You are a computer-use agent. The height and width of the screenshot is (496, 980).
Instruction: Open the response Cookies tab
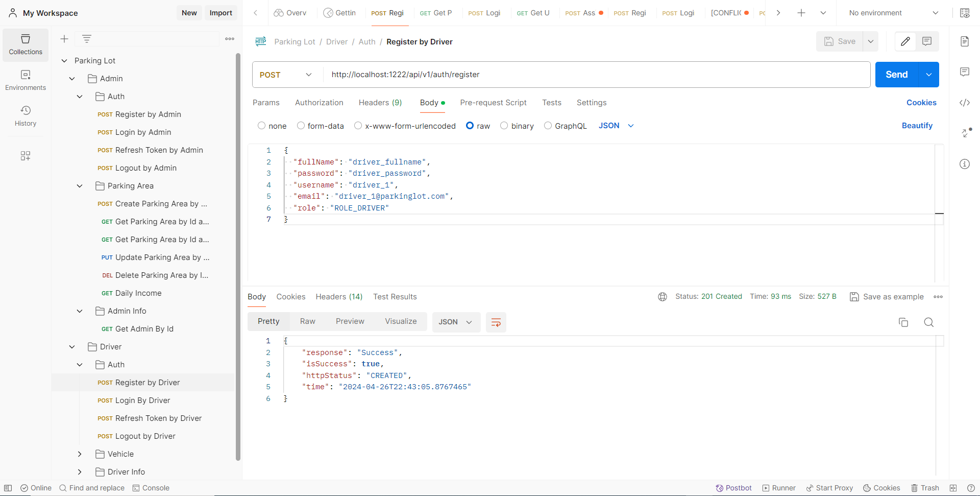tap(291, 297)
